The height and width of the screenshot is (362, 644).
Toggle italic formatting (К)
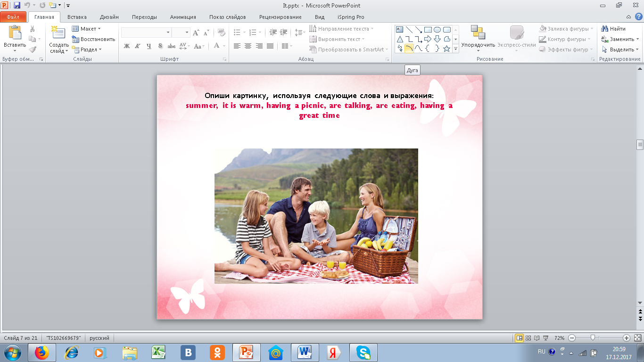point(138,46)
